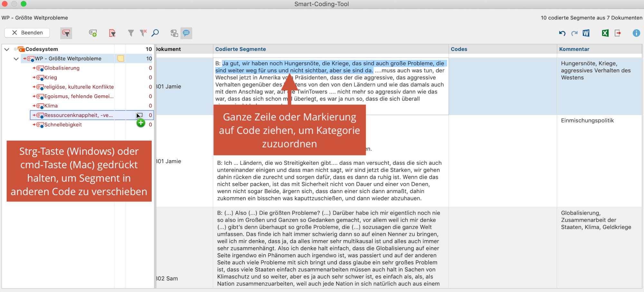Screen dimensions: 644x292
Task: Export to Excel with the X icon
Action: pos(605,33)
